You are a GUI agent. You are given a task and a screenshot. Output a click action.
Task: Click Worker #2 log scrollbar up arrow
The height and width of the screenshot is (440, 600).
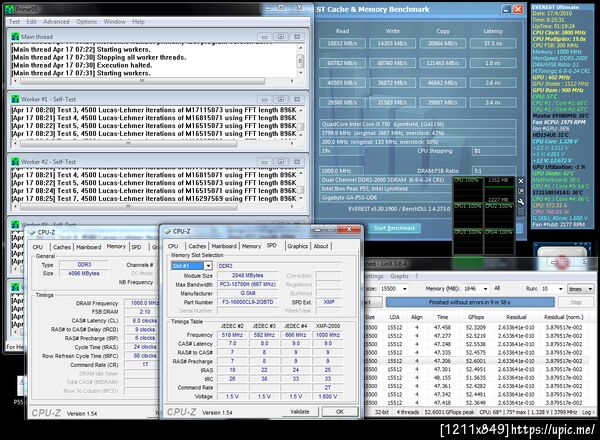coord(301,174)
